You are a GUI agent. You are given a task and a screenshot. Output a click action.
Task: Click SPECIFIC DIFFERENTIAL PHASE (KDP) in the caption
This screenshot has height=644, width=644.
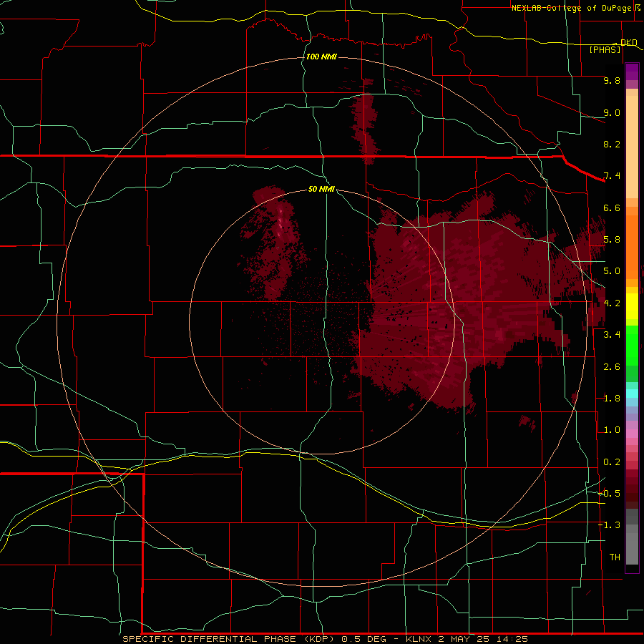[229, 639]
